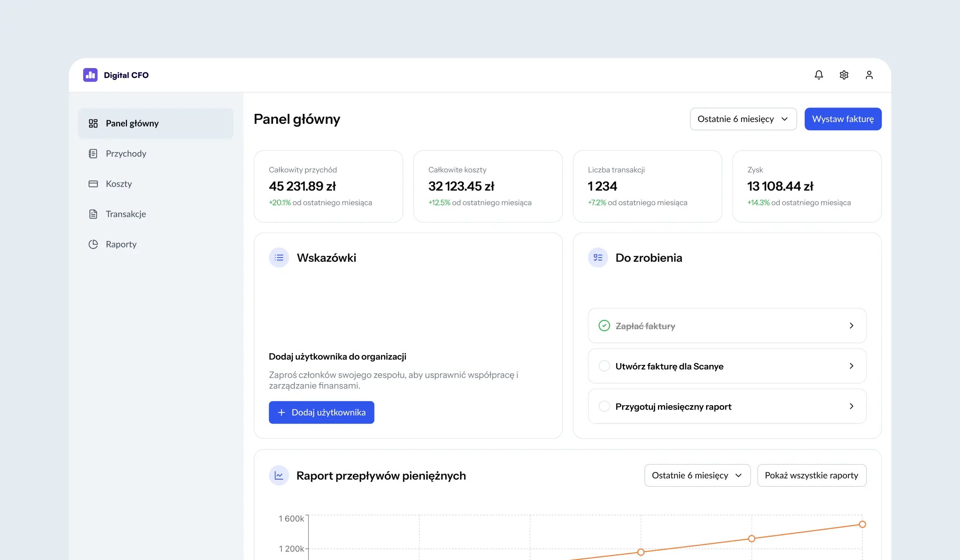Click Pokaż wszystkie raporty button
Viewport: 960px width, 560px height.
(x=812, y=475)
